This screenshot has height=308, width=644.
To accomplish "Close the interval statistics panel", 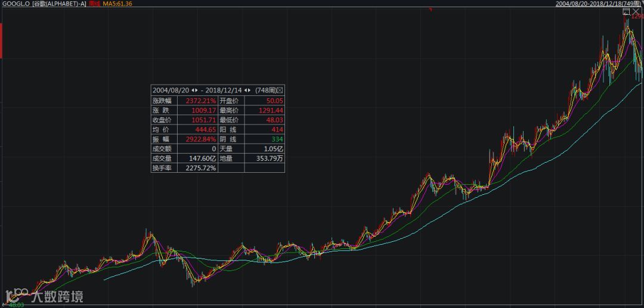I will [x=280, y=91].
